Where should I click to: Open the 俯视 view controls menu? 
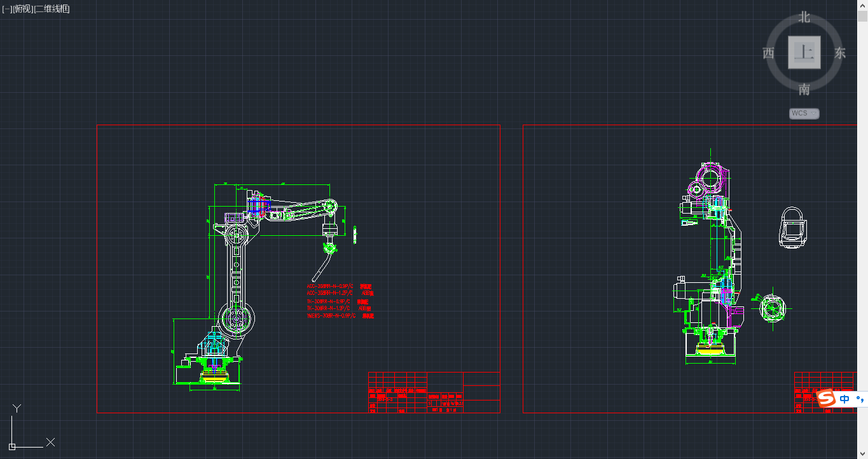click(x=23, y=9)
